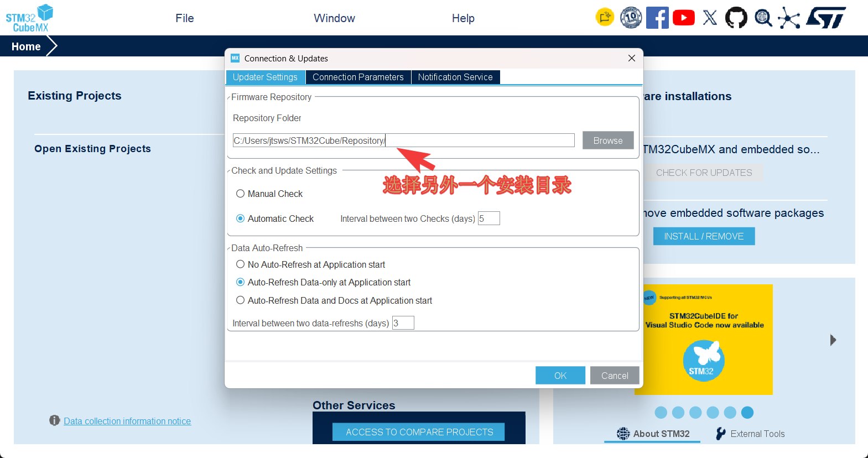
Task: Click the info icon beside the data collection notice
Action: coord(54,420)
